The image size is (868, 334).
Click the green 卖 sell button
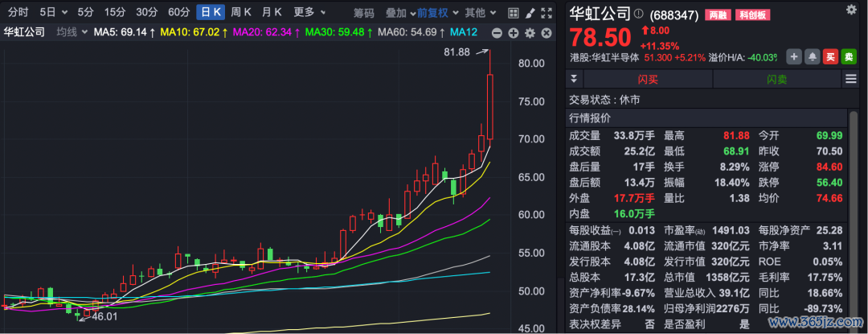(x=849, y=56)
